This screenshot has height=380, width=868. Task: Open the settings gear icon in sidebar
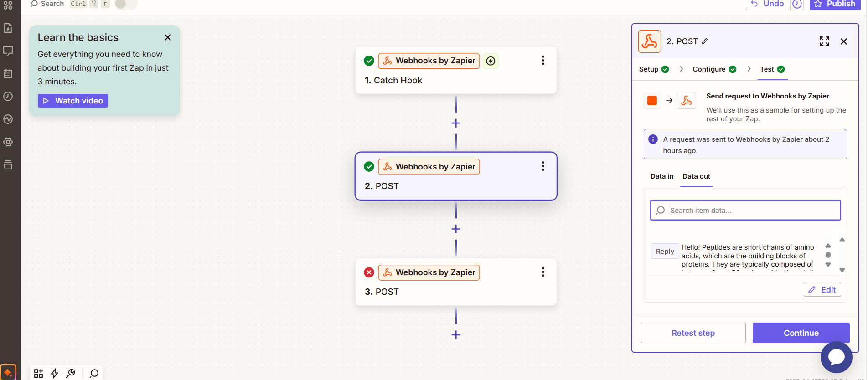tap(8, 142)
